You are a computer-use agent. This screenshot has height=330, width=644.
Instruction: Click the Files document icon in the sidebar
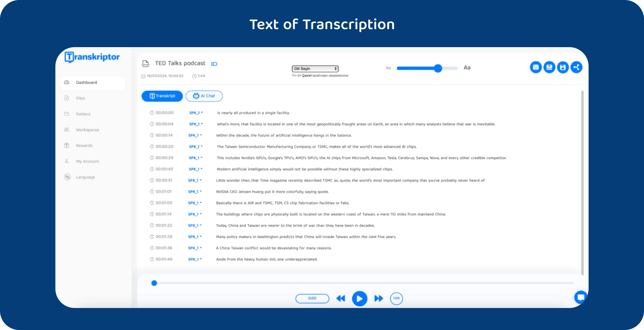[x=67, y=98]
